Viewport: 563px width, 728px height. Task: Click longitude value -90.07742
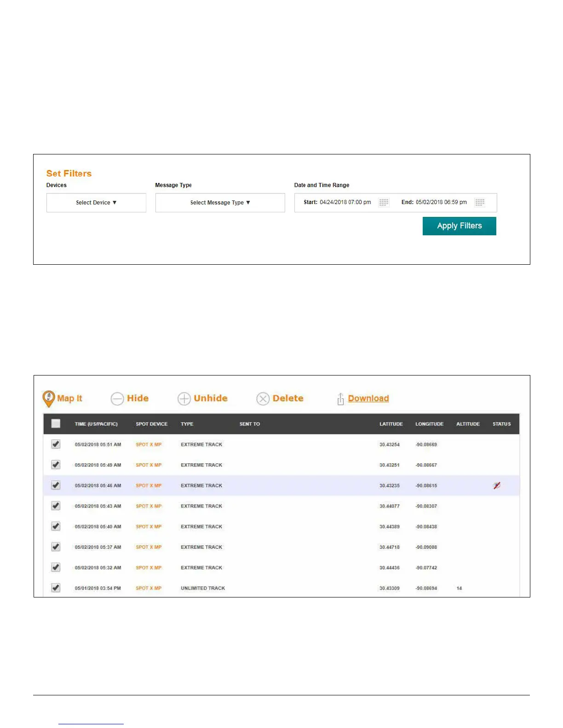click(426, 568)
